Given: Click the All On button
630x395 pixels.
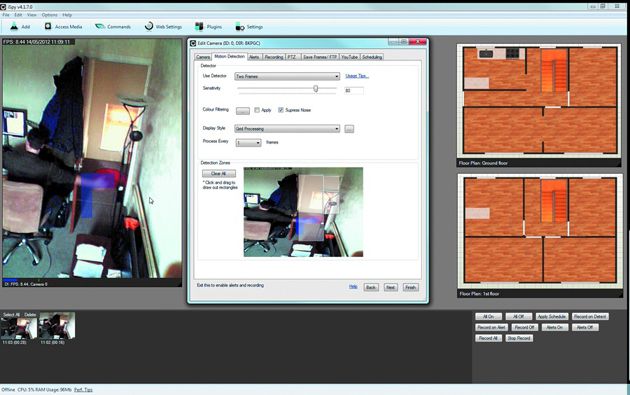Looking at the screenshot, I should click(x=488, y=317).
